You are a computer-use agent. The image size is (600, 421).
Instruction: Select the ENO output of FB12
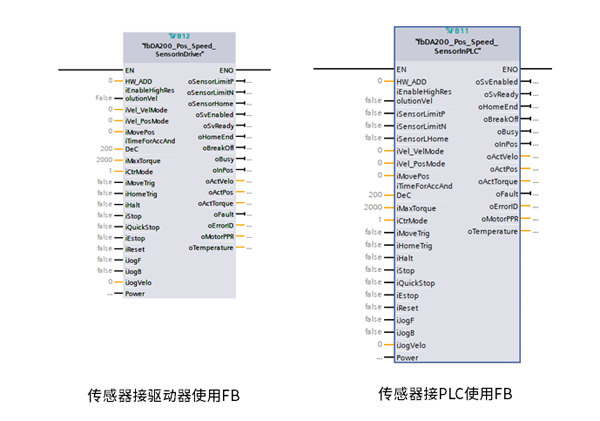pyautogui.click(x=225, y=70)
